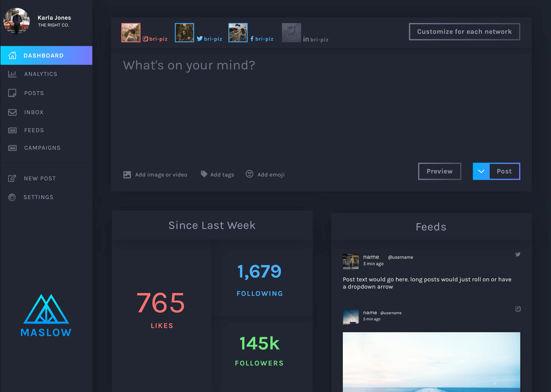The image size is (551, 392).
Task: Click the Add tags link
Action: [x=217, y=175]
